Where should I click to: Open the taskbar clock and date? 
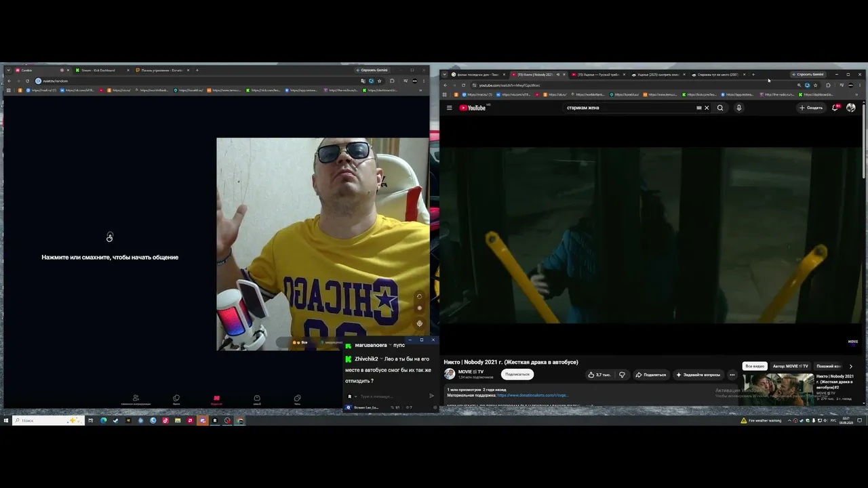click(846, 421)
